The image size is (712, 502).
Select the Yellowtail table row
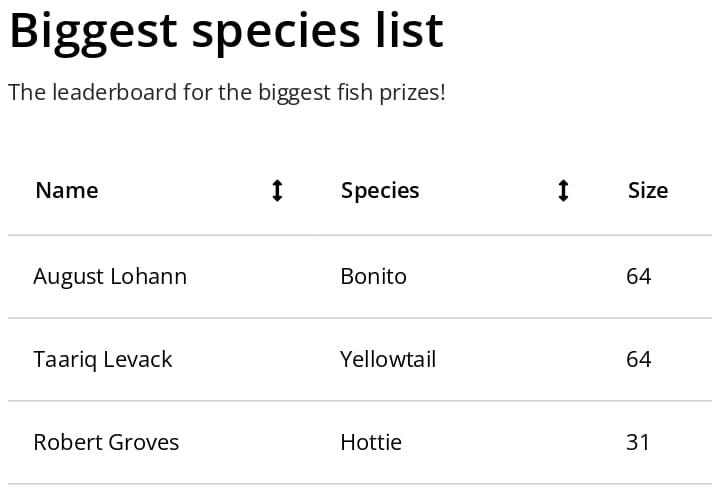pos(360,359)
